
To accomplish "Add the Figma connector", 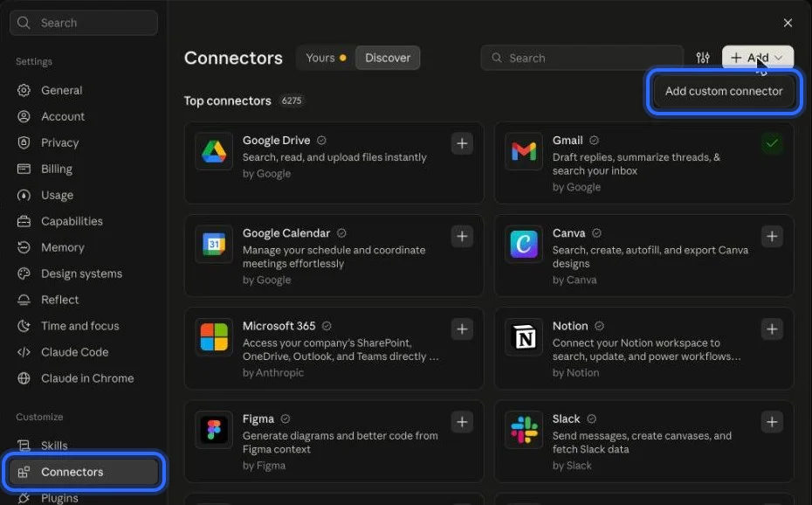I will pos(462,422).
